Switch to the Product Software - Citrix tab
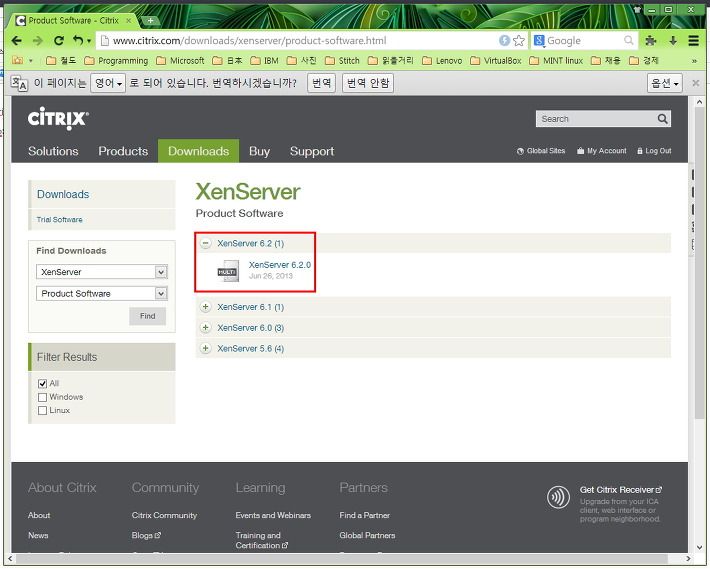The width and height of the screenshot is (710, 569). [x=73, y=21]
